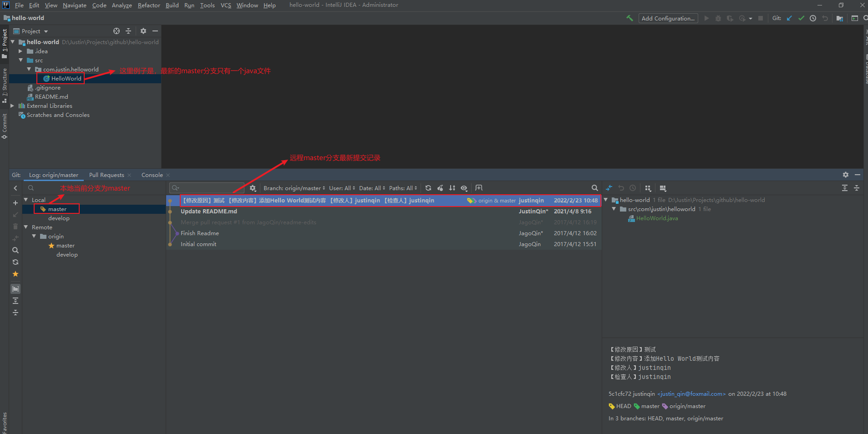The width and height of the screenshot is (868, 434).
Task: Click Go to Hash/Branch/Tag magnifier in log
Action: click(594, 188)
